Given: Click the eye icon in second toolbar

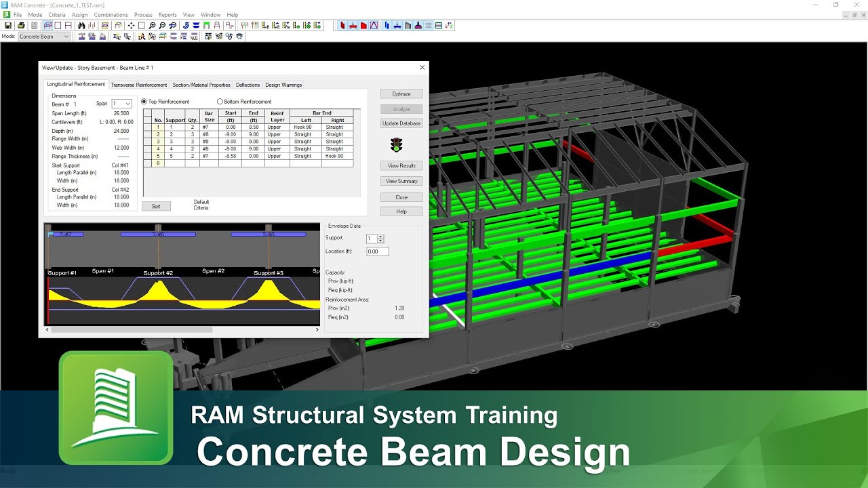Looking at the screenshot, I should [239, 37].
